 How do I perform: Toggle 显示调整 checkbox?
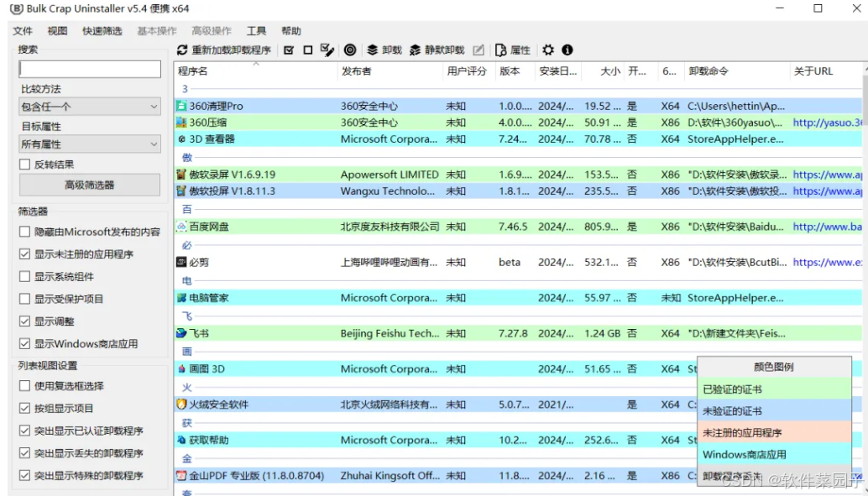24,321
